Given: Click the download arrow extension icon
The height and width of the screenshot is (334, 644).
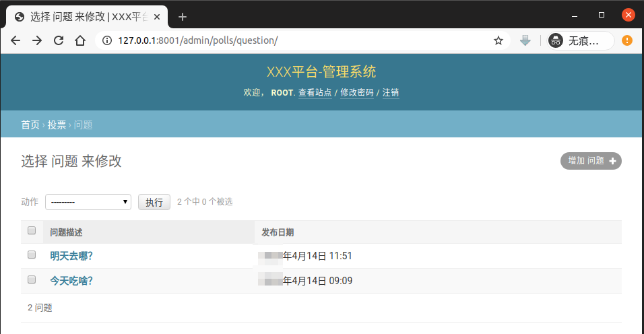Looking at the screenshot, I should tap(525, 40).
